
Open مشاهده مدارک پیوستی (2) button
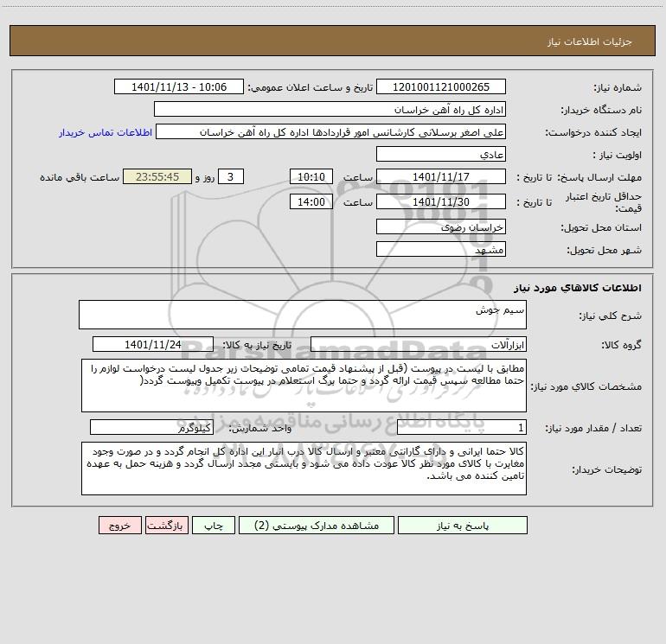(317, 525)
